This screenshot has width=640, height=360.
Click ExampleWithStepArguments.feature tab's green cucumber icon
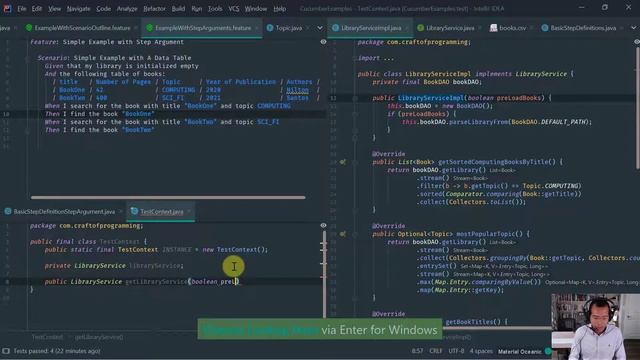[149, 28]
